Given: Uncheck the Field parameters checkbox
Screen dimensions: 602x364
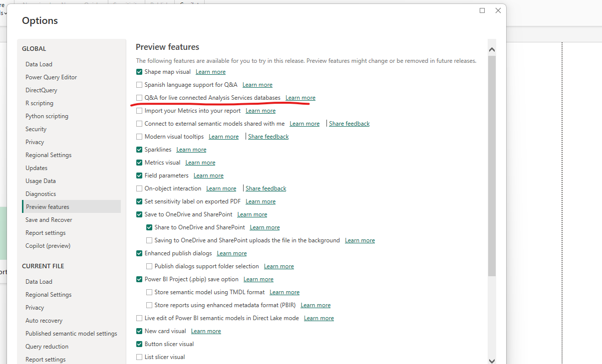Looking at the screenshot, I should [139, 176].
